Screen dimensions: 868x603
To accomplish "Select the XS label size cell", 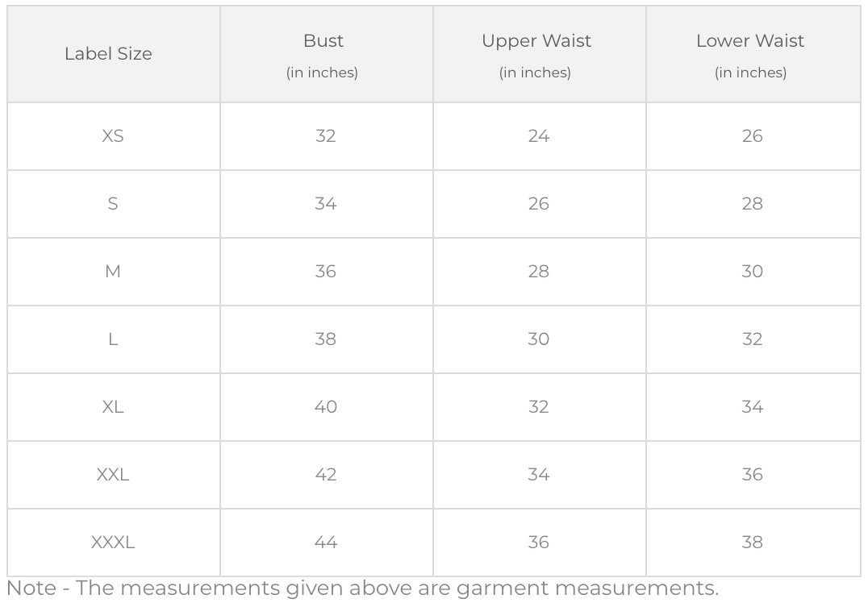I will (x=113, y=136).
